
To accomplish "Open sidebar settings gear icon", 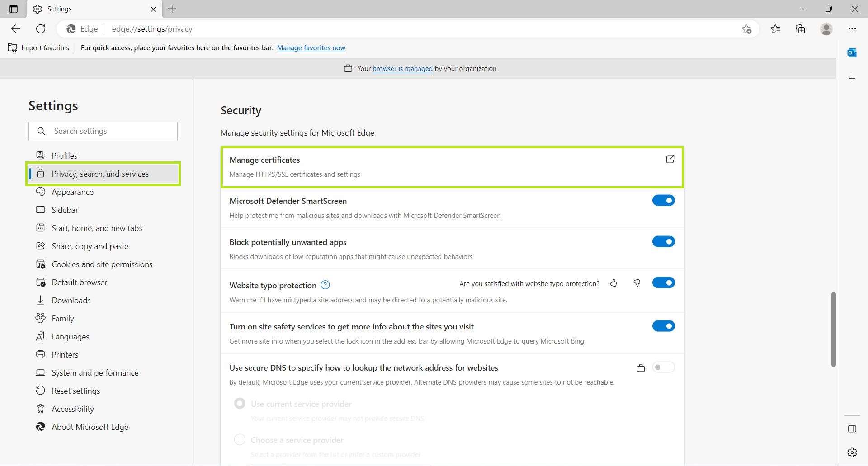I will coord(852,452).
